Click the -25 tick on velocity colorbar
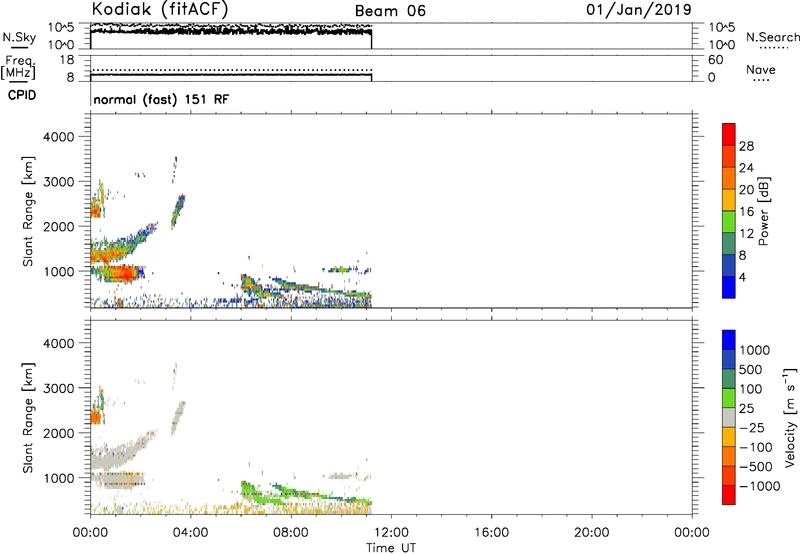This screenshot has height=554, width=800. pyautogui.click(x=752, y=427)
